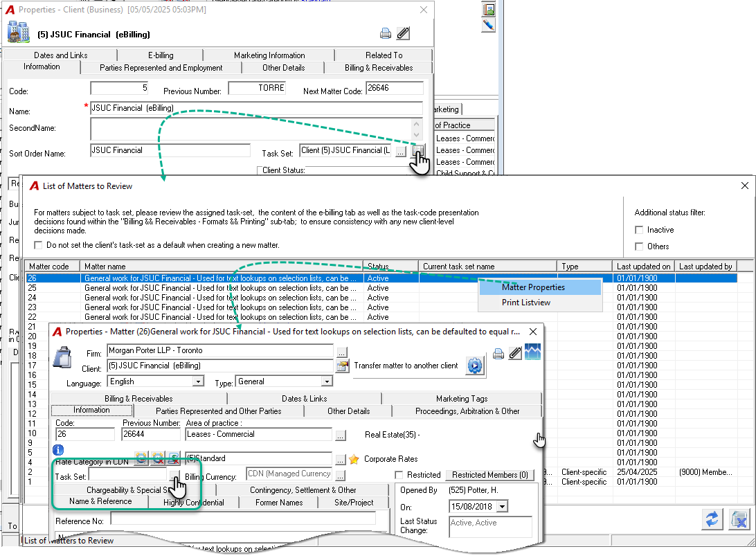The width and height of the screenshot is (756, 558).
Task: Click the blue info icon above Rate Category
Action: click(58, 450)
